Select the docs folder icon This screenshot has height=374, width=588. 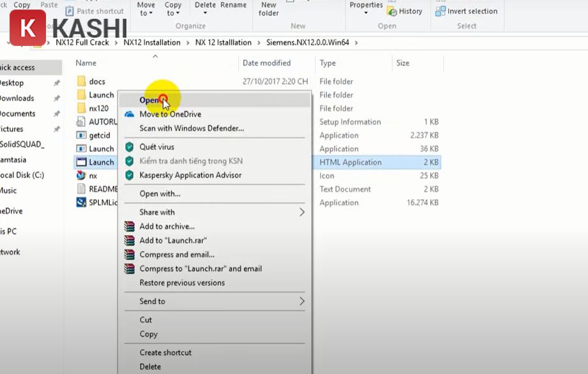pos(81,82)
